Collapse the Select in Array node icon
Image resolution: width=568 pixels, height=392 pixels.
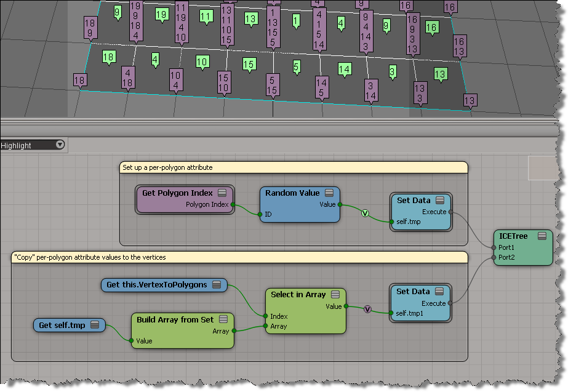[335, 295]
